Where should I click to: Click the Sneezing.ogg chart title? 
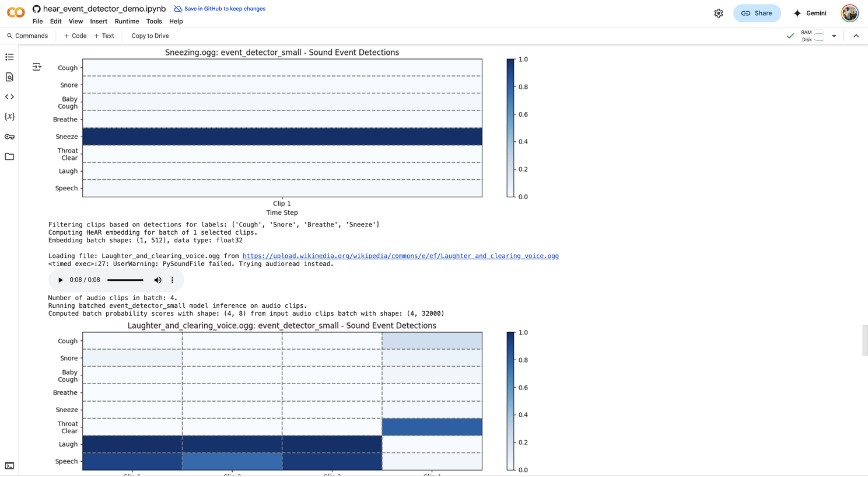point(282,53)
